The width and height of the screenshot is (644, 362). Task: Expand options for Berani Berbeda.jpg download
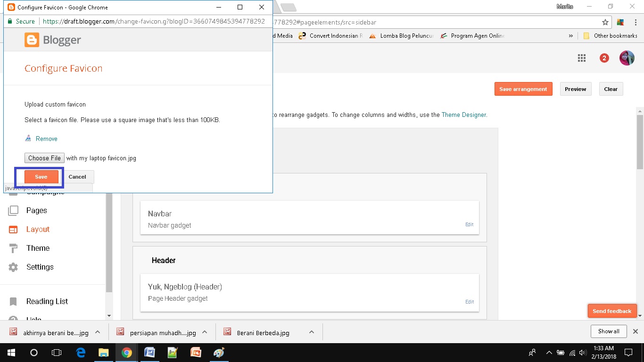(x=312, y=332)
